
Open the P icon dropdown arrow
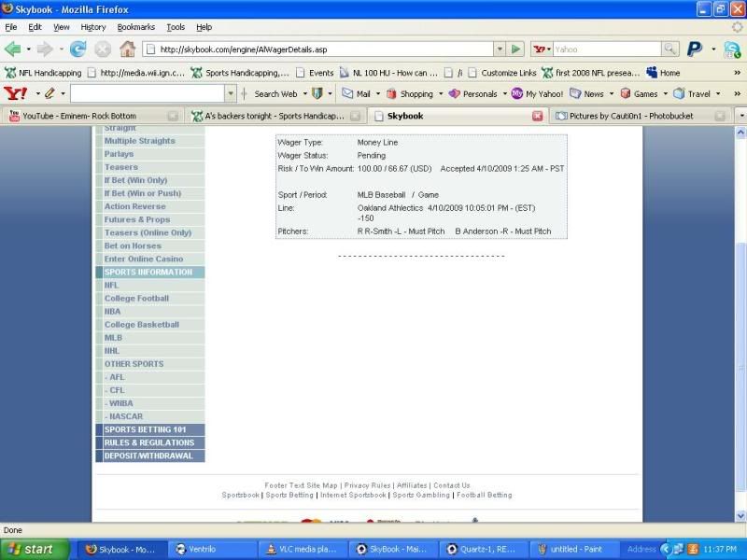click(x=713, y=49)
